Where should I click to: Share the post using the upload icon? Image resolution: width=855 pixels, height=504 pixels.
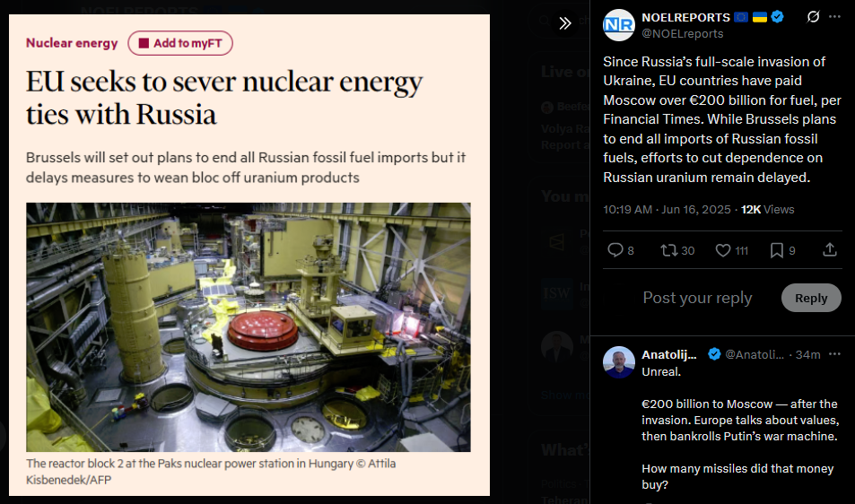pos(829,249)
